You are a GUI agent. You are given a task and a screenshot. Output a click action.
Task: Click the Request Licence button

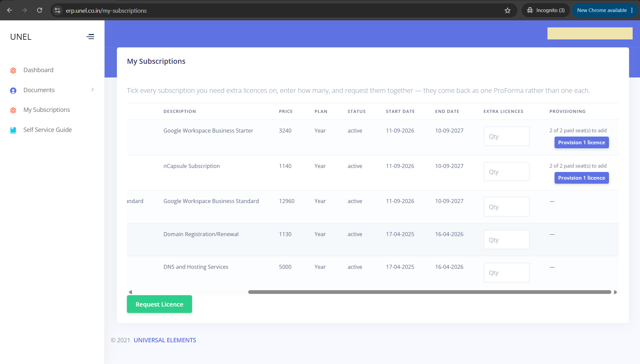159,304
